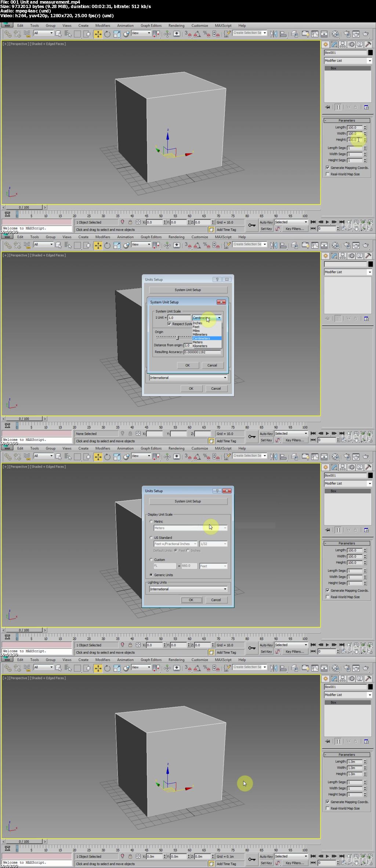Click Height 100.0 field in 00:00:30 frame
Screen dimensions: 376x868
[x=355, y=140]
